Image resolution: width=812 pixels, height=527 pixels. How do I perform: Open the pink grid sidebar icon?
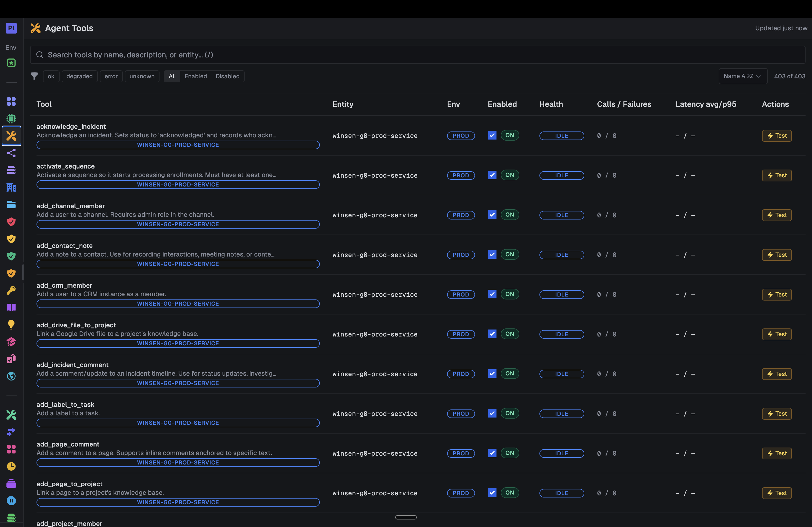[11, 449]
